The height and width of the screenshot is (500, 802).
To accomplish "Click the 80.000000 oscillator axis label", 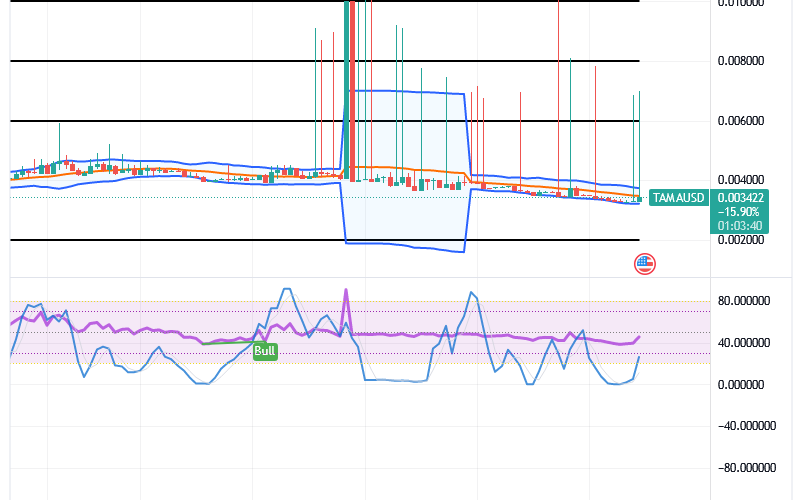I will (744, 301).
